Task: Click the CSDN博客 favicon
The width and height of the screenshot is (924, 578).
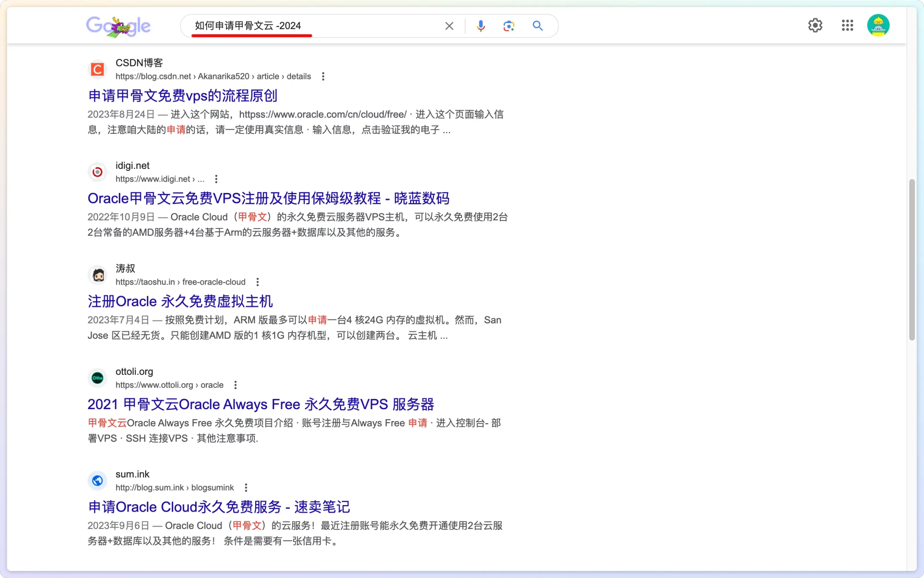Action: 97,69
